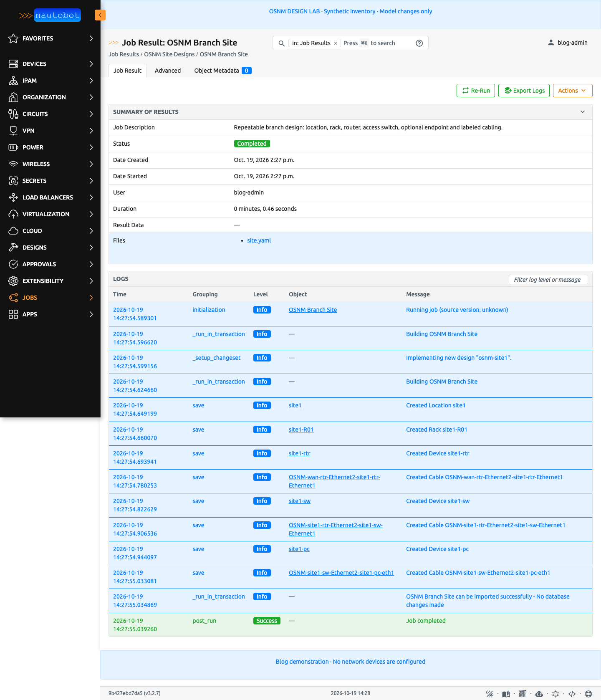Expand the Organization sidebar menu
The width and height of the screenshot is (601, 700).
point(50,97)
